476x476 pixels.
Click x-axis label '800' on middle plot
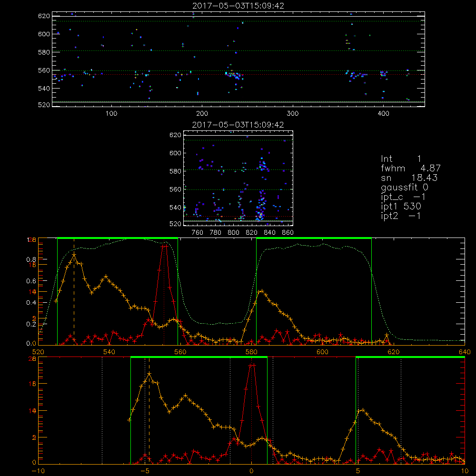tap(233, 233)
